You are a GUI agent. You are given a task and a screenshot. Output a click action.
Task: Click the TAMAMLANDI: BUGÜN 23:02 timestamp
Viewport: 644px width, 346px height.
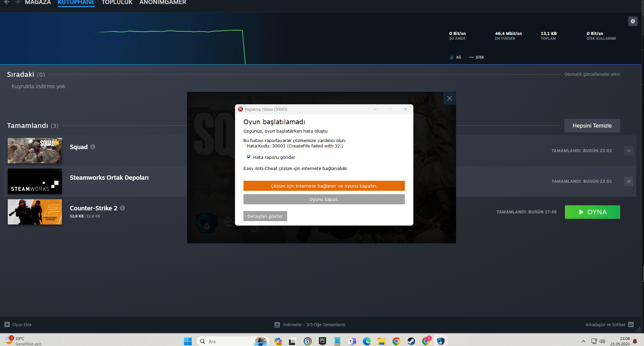[581, 151]
